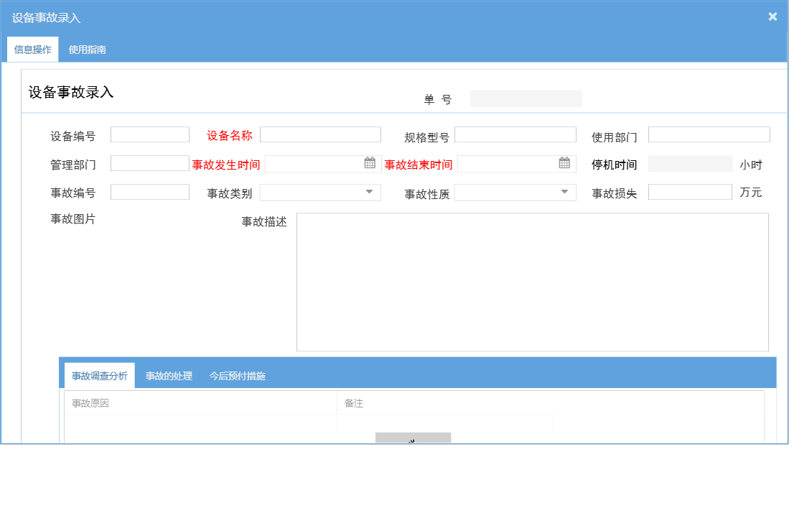This screenshot has height=521, width=812.
Task: Click the 使用部门 input field
Action: pos(709,134)
